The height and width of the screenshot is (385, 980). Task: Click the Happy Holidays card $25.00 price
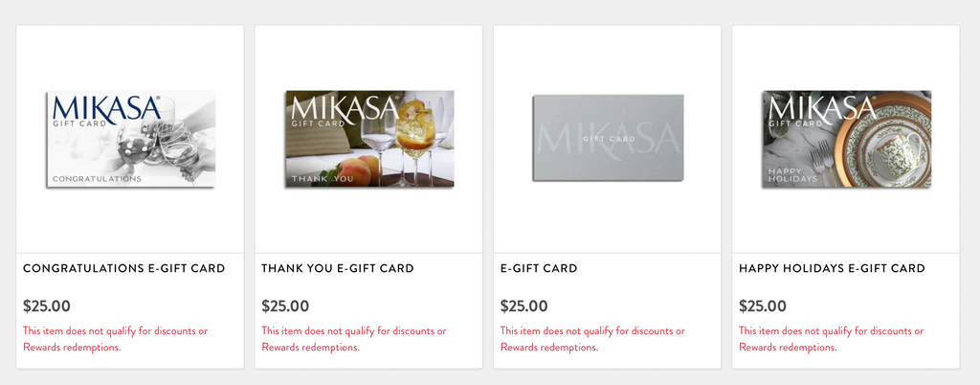point(763,306)
